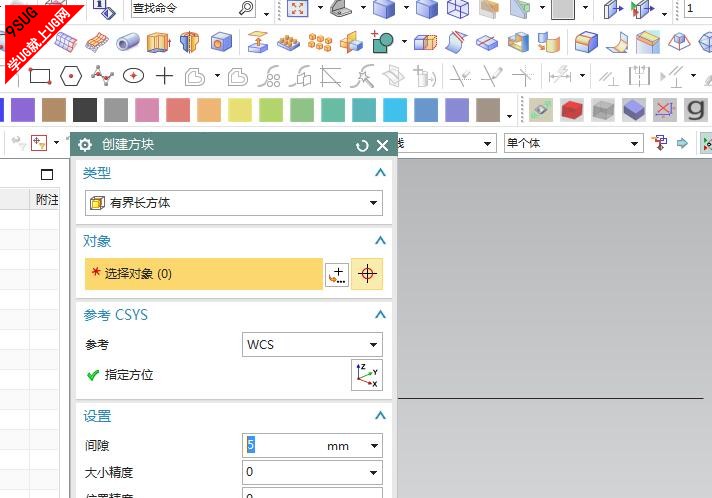
Task: Click the navigator maximize square icon
Action: (47, 175)
